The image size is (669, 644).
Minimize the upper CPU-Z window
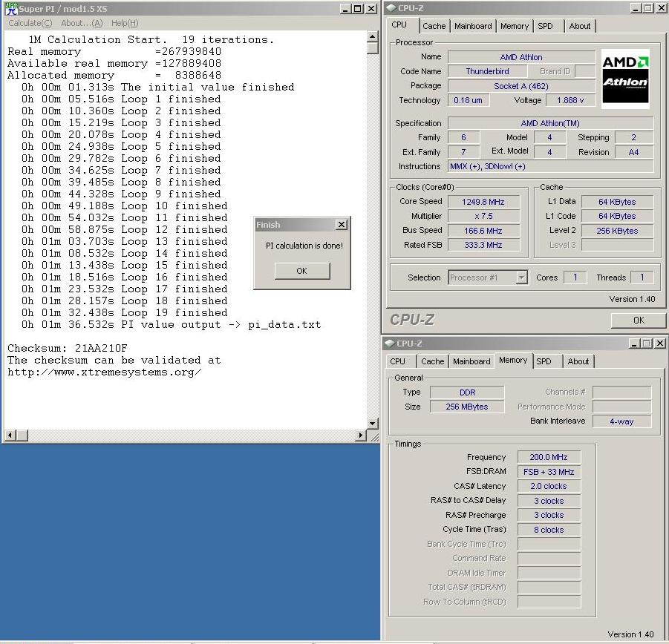click(636, 8)
